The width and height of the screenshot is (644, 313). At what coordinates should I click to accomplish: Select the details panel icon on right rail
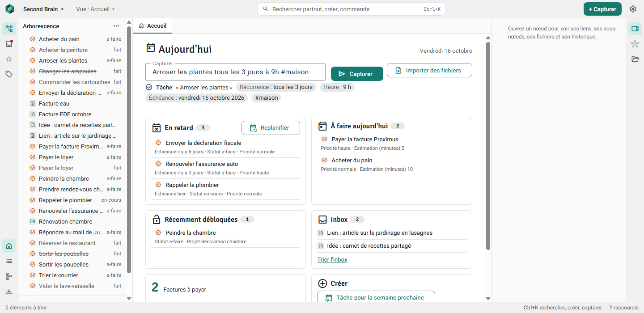[635, 29]
